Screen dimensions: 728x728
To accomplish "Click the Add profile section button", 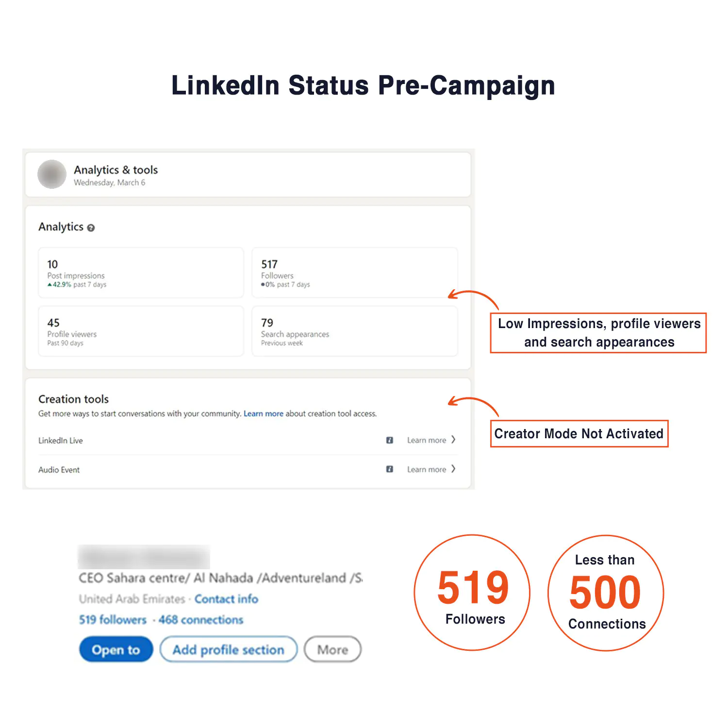I will [229, 649].
